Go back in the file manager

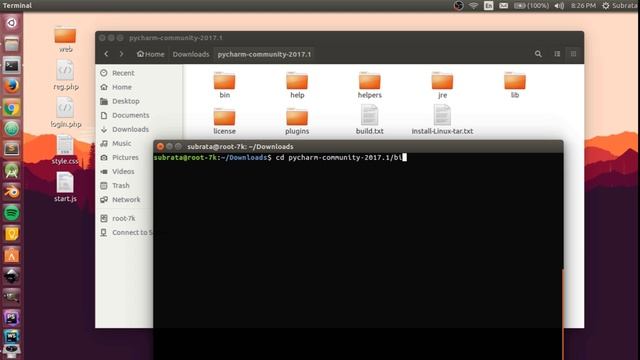tap(107, 54)
